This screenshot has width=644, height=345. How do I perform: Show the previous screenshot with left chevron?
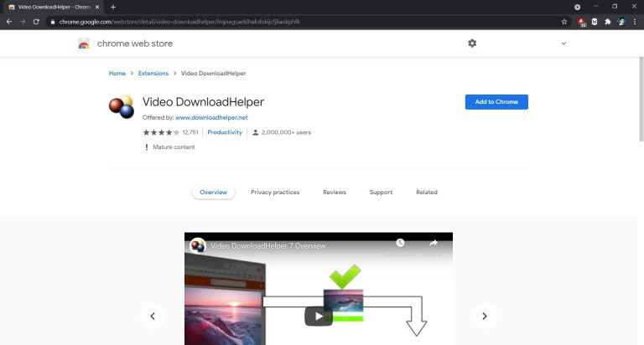point(153,316)
